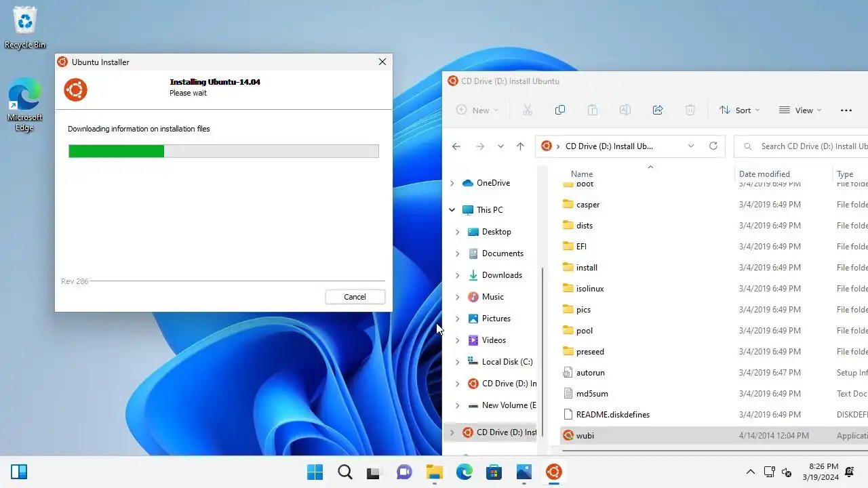Launch Edge from the taskbar
The width and height of the screenshot is (868, 488).
pos(464,472)
